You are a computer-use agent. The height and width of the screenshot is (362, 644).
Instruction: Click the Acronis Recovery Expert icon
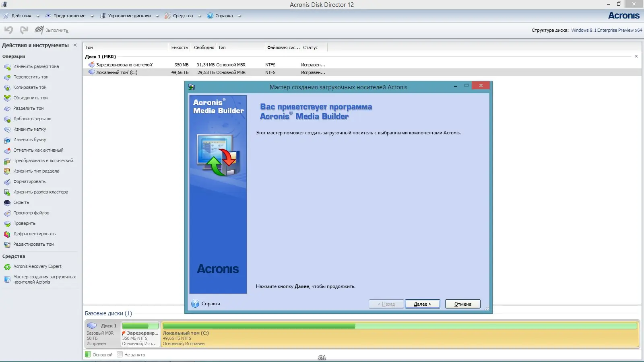pyautogui.click(x=7, y=267)
